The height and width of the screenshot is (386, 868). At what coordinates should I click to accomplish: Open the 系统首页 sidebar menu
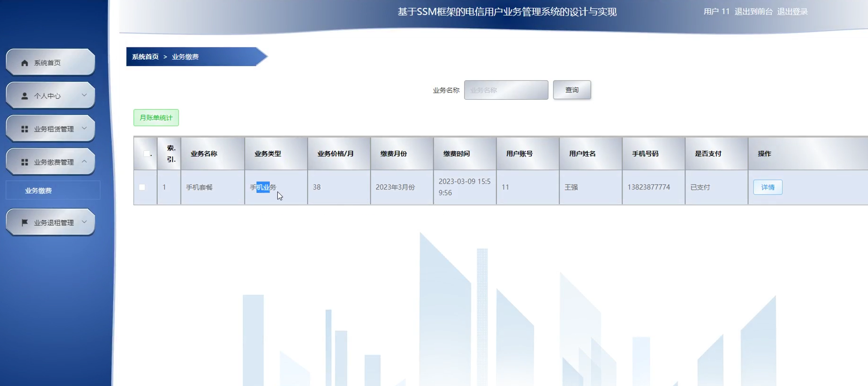pyautogui.click(x=51, y=62)
